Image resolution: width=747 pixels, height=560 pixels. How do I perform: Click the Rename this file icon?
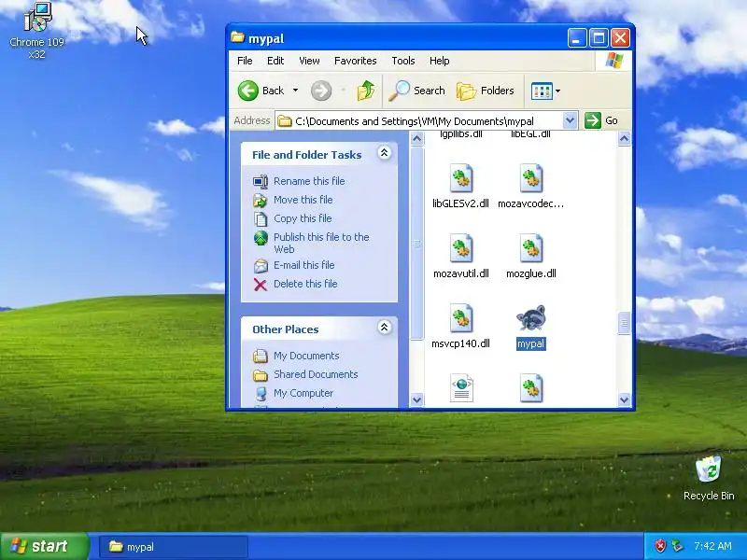[261, 181]
